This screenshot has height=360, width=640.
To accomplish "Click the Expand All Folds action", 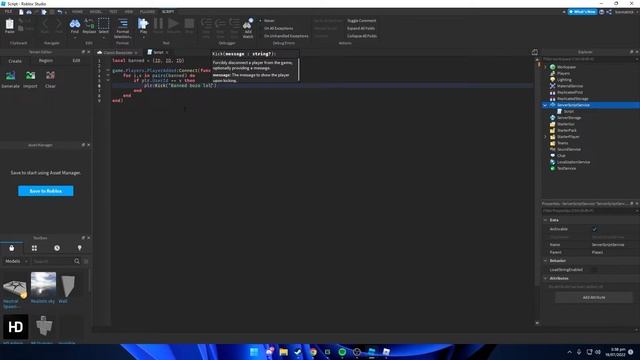I will (x=361, y=28).
